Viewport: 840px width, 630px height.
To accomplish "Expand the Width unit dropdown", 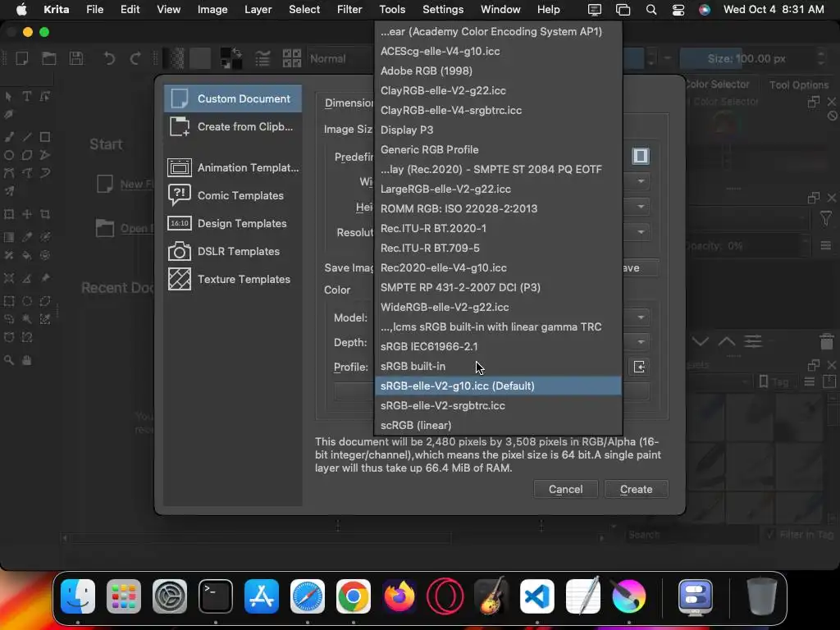I will pyautogui.click(x=641, y=181).
